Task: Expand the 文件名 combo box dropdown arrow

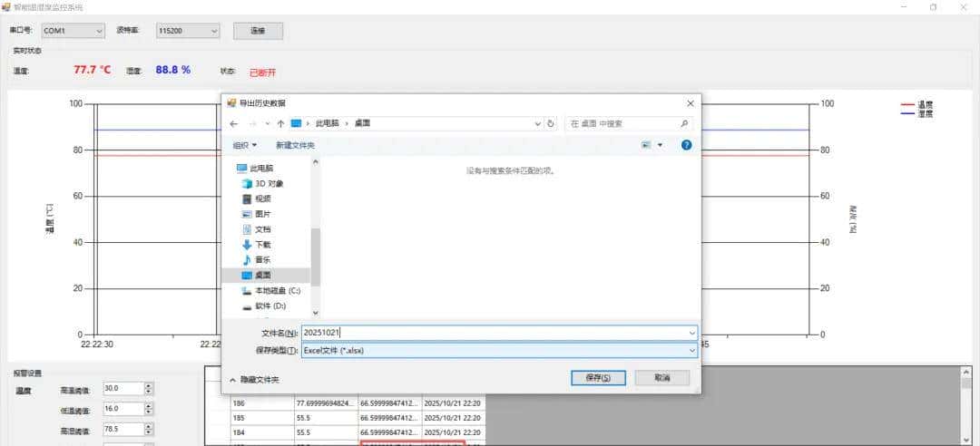Action: click(x=691, y=333)
